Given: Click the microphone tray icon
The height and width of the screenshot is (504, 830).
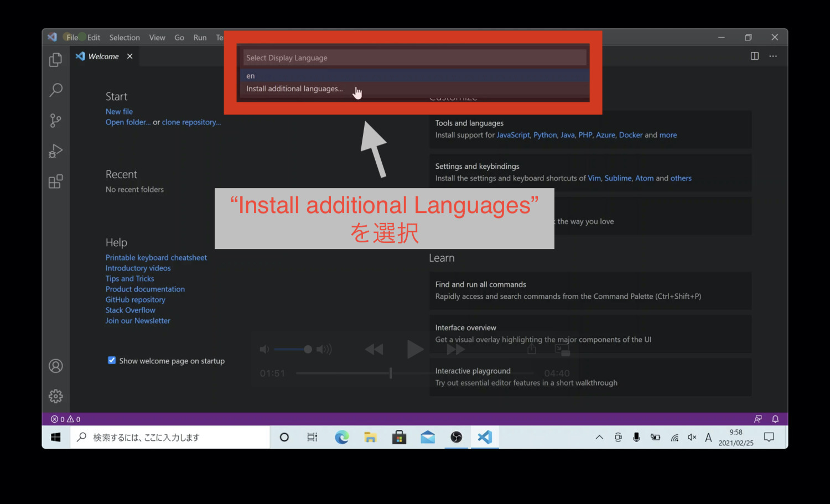Looking at the screenshot, I should 636,437.
